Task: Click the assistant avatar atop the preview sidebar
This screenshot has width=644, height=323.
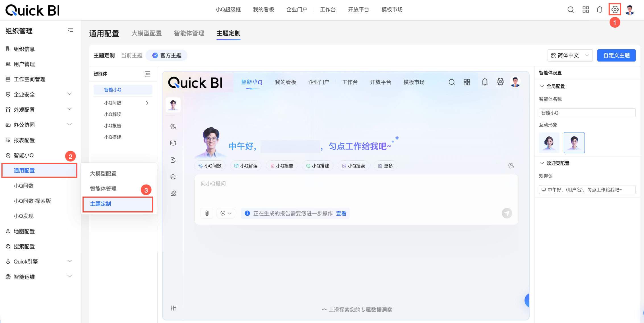Action: (173, 105)
